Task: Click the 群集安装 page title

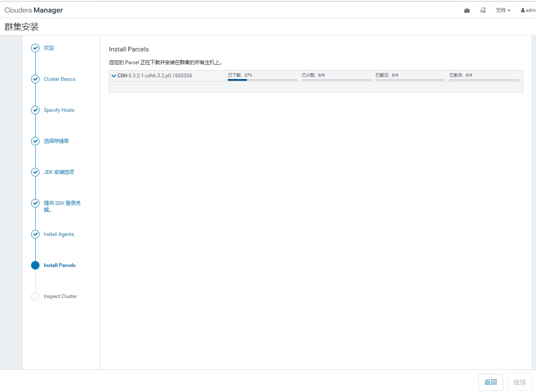Action: pyautogui.click(x=22, y=27)
